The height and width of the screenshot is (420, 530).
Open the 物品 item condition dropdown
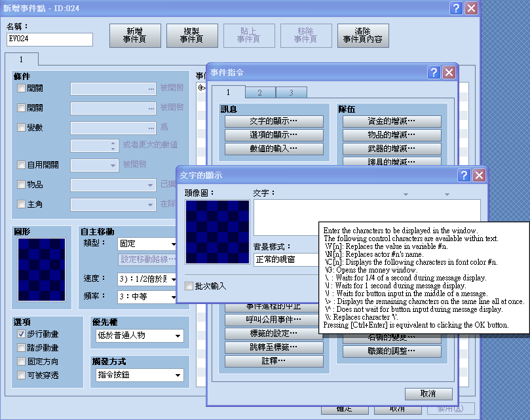113,185
